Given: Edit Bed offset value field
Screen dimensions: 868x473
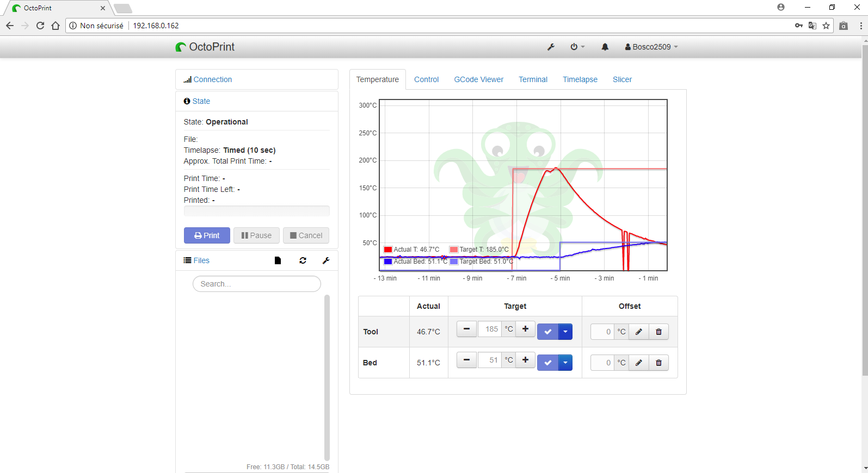Looking at the screenshot, I should (x=603, y=363).
